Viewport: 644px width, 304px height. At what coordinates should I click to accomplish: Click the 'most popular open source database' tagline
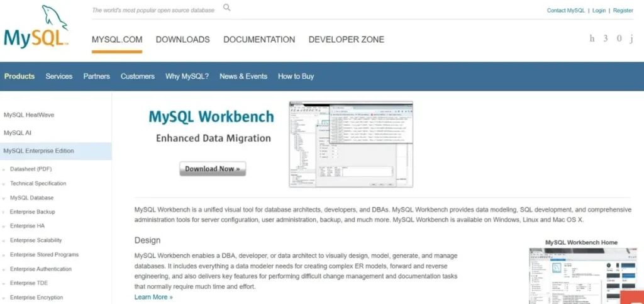[x=153, y=10]
